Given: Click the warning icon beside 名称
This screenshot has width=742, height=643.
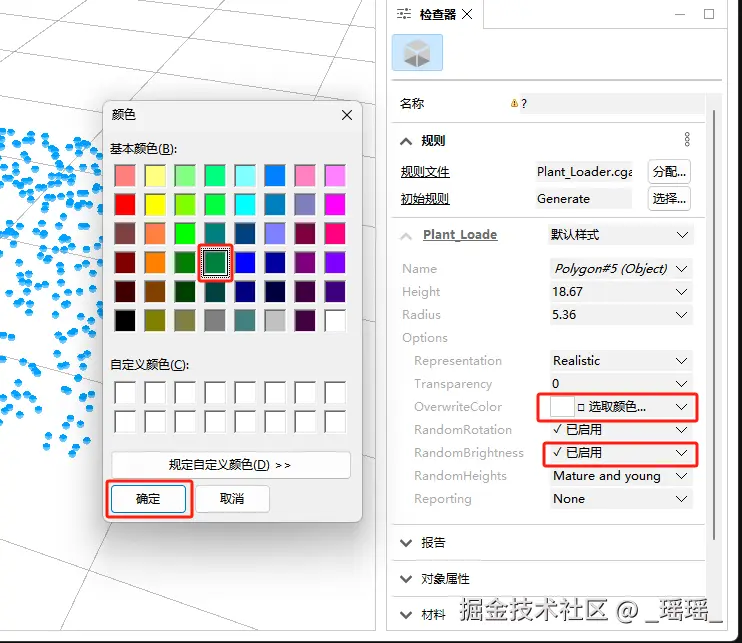Looking at the screenshot, I should pyautogui.click(x=514, y=103).
